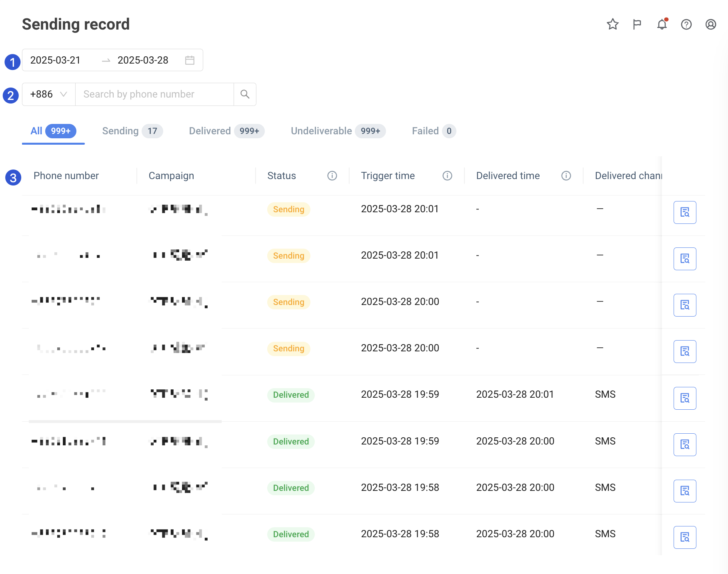View details of first Sending 20:01 row
The image size is (728, 574).
pyautogui.click(x=685, y=212)
